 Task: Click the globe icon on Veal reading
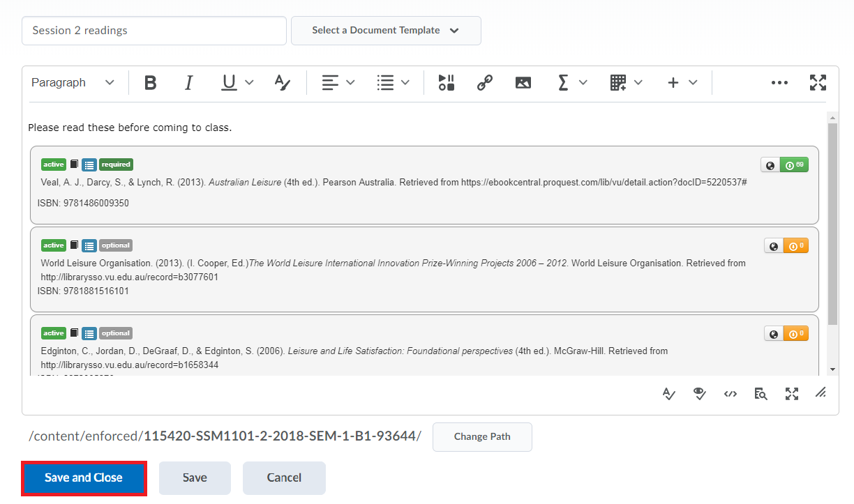tap(770, 165)
